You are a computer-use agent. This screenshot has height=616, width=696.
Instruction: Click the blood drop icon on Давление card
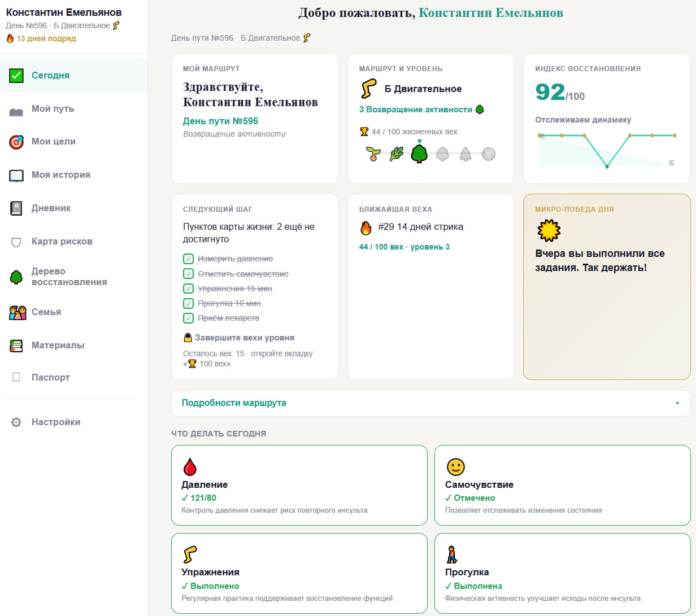pyautogui.click(x=190, y=467)
